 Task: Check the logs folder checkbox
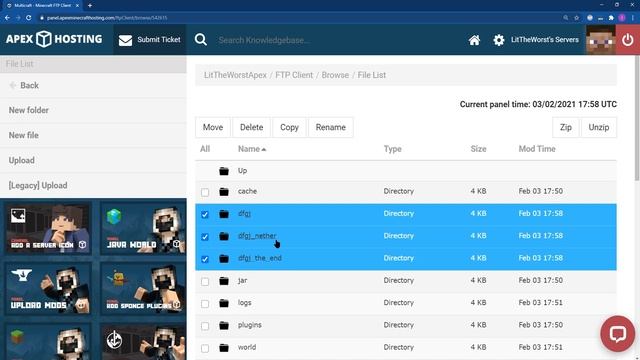click(x=205, y=304)
